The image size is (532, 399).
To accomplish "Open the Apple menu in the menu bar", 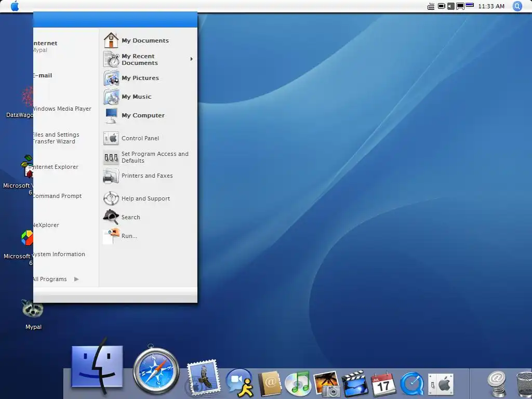I will tap(15, 6).
